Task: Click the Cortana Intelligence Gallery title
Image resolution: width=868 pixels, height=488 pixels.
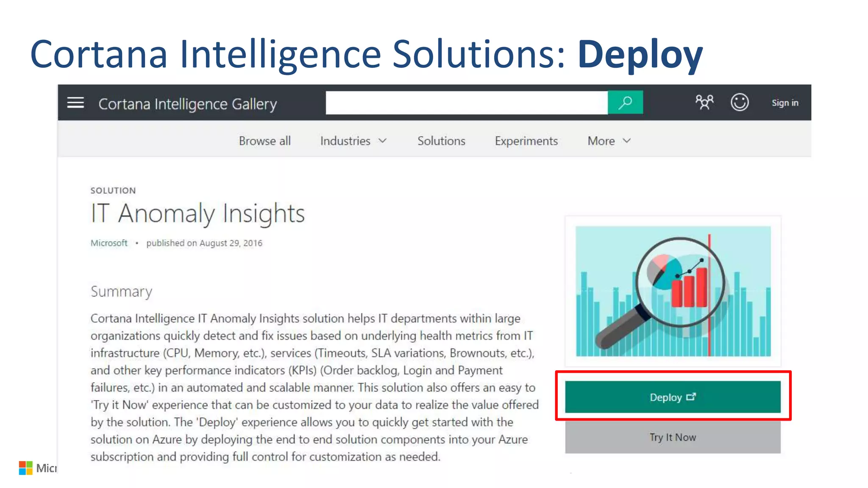Action: coord(187,104)
